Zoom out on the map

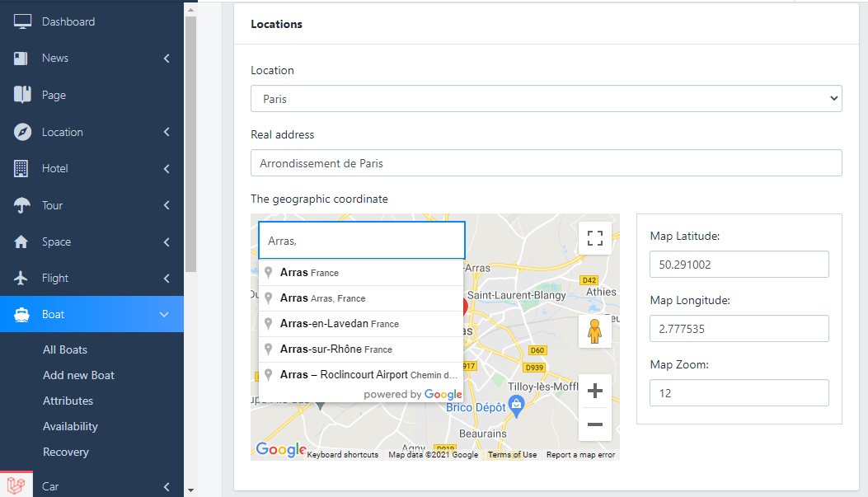tap(594, 424)
